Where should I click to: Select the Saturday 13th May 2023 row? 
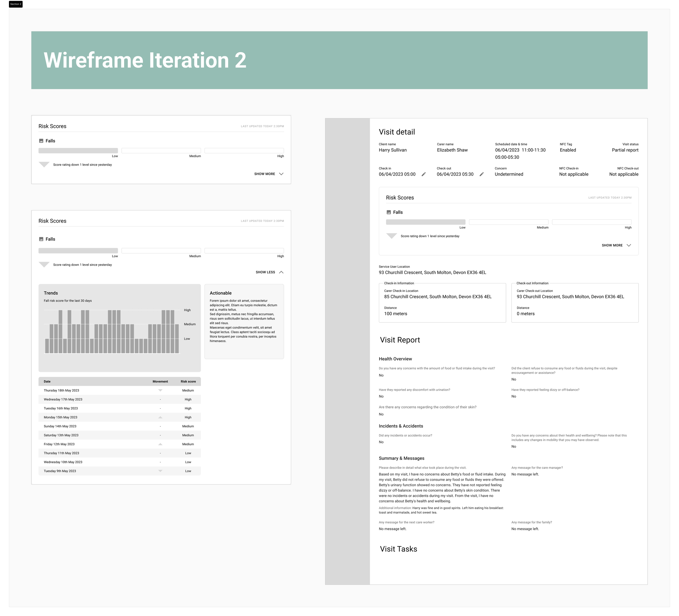click(x=120, y=435)
